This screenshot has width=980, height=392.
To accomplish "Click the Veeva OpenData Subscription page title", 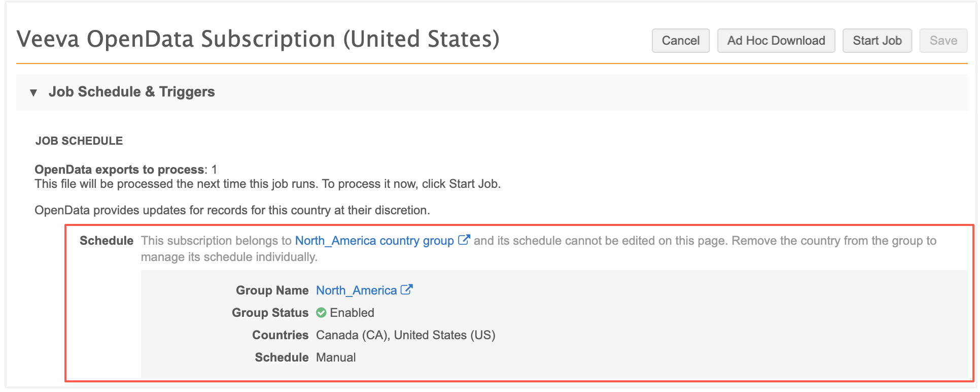I will 258,39.
